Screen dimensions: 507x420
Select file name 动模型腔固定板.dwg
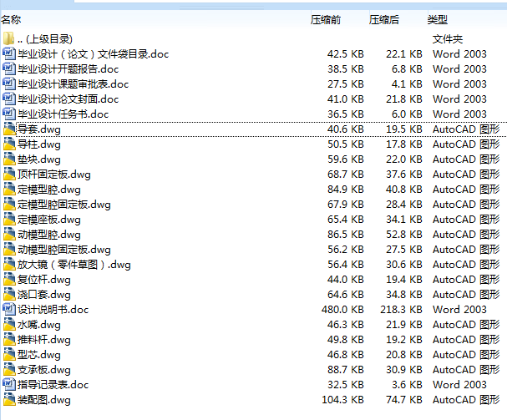tap(64, 250)
